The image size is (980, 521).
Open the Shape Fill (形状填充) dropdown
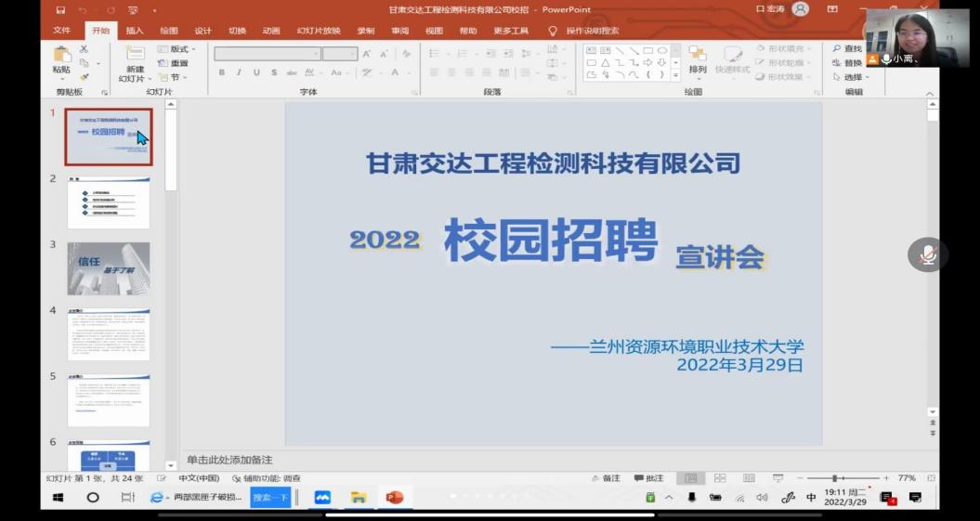[784, 48]
